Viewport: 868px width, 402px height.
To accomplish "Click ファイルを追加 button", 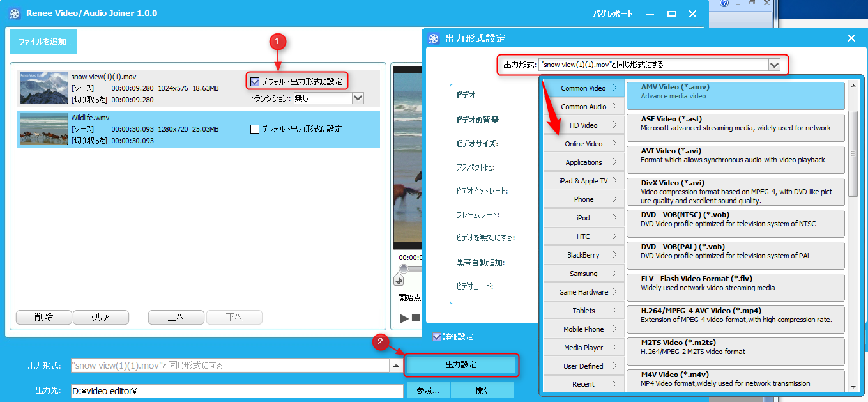I will [43, 41].
